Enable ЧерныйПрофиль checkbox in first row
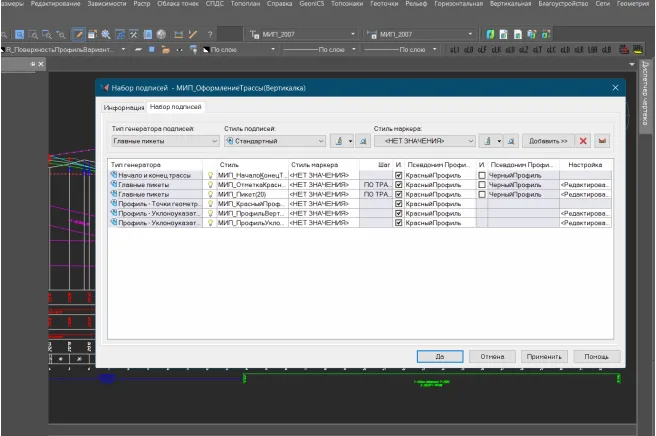The width and height of the screenshot is (656, 436). [482, 175]
